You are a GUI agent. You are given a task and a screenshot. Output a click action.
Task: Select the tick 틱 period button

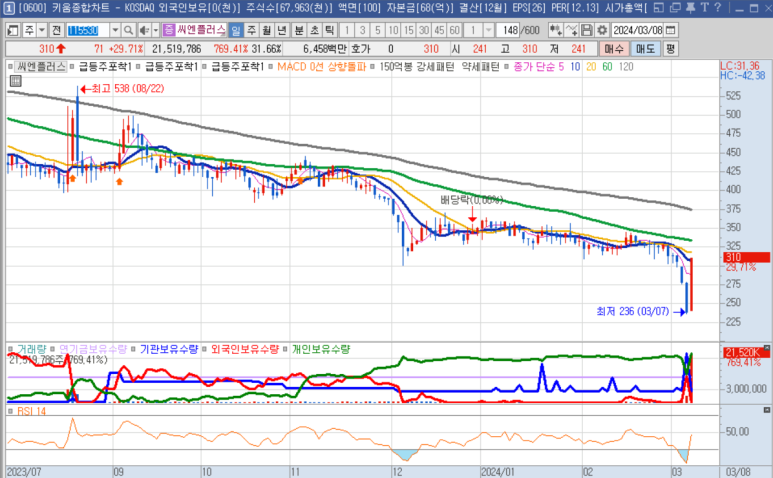(329, 30)
